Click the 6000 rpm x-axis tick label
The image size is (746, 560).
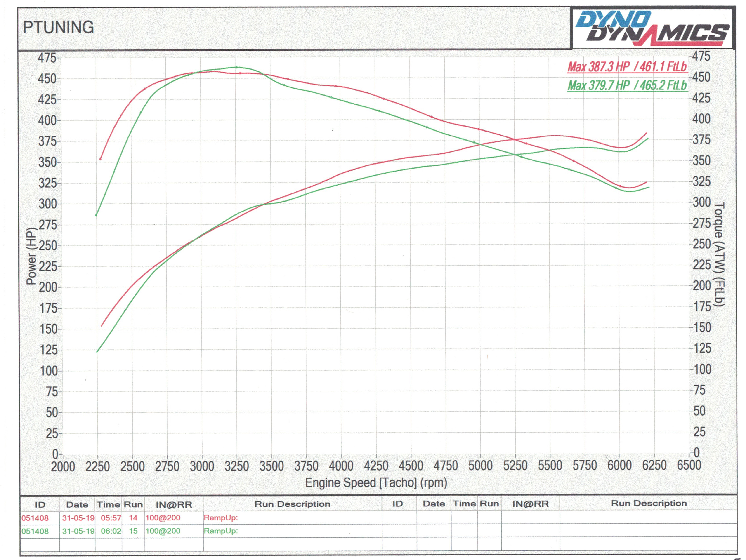[x=619, y=465]
